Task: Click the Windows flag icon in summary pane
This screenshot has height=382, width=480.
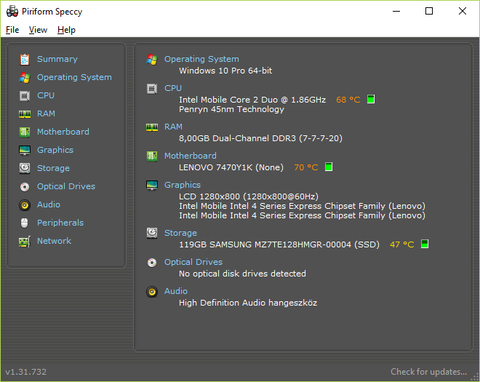Action: coord(152,60)
